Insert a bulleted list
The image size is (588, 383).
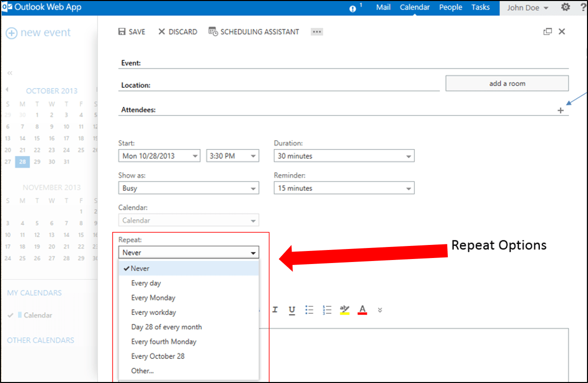pyautogui.click(x=309, y=310)
